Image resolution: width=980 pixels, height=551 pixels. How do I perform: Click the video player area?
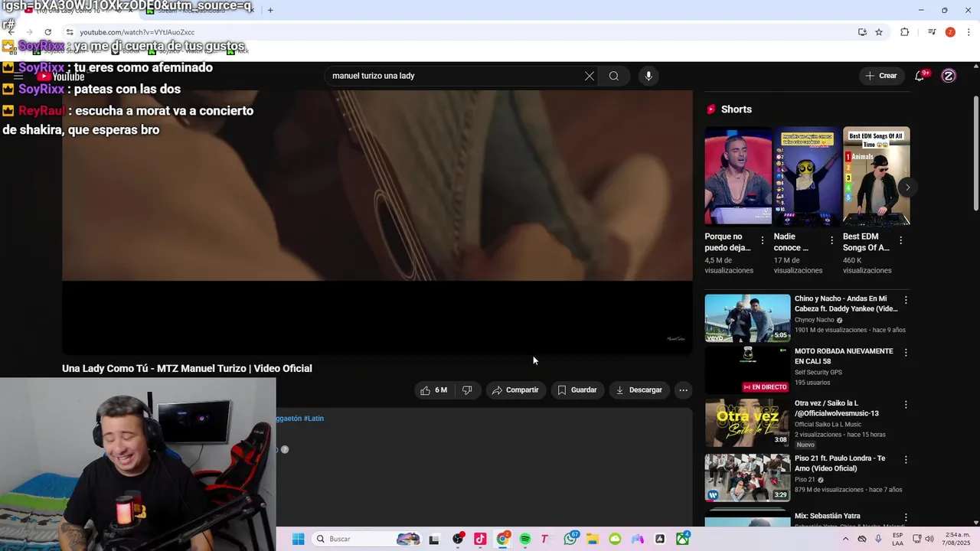coord(377,222)
